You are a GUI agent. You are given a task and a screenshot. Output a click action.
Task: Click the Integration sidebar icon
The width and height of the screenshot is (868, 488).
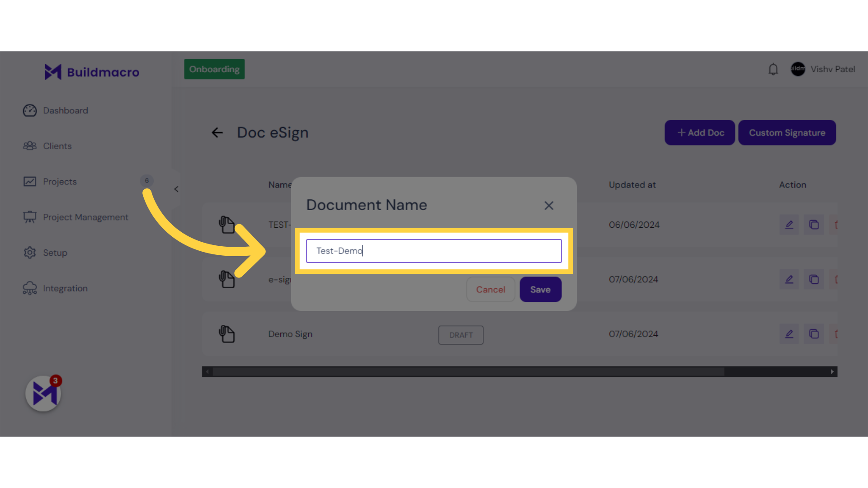(x=29, y=288)
